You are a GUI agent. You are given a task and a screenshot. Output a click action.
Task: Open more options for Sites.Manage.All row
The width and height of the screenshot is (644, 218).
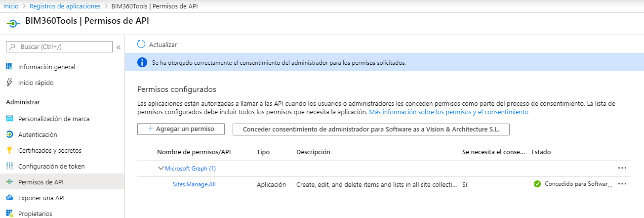click(x=622, y=184)
